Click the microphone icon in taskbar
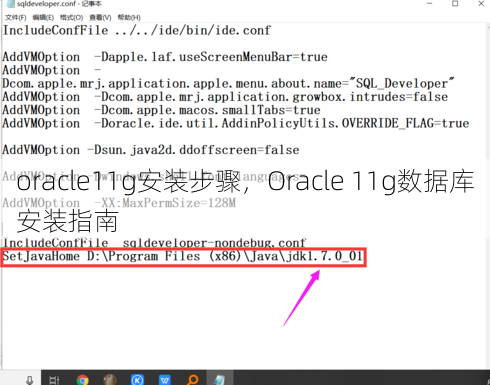This screenshot has height=385, width=490. tap(30, 380)
